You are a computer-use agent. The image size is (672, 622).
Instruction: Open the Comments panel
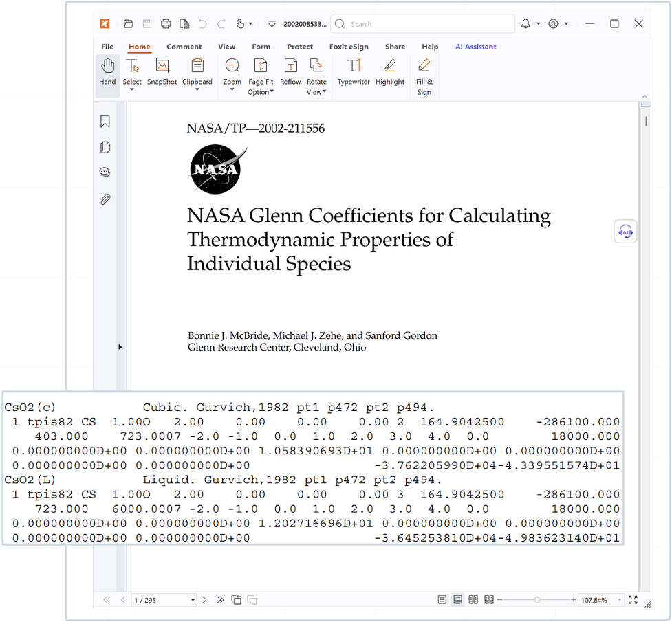point(105,173)
